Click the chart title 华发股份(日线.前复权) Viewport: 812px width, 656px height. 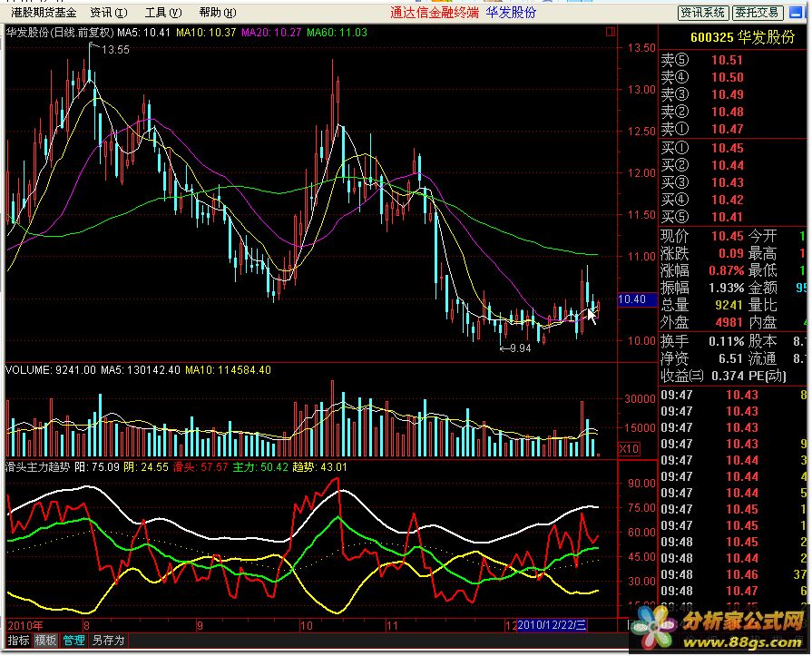tap(60, 33)
